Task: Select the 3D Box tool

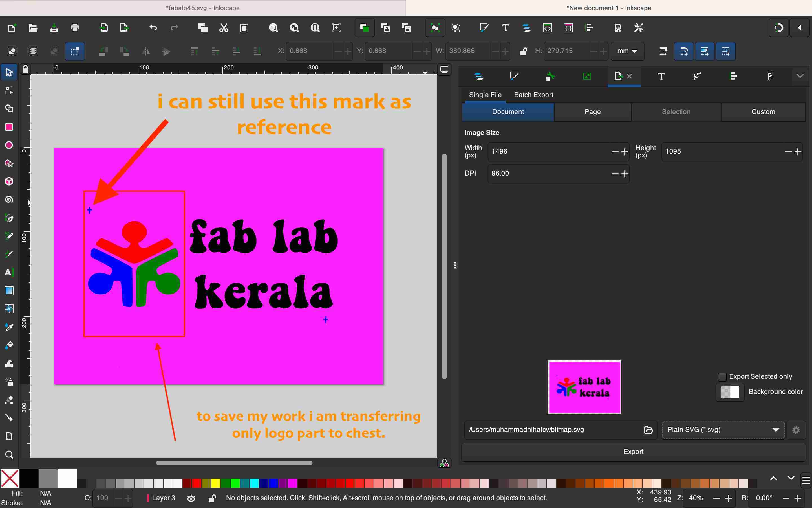Action: [9, 181]
